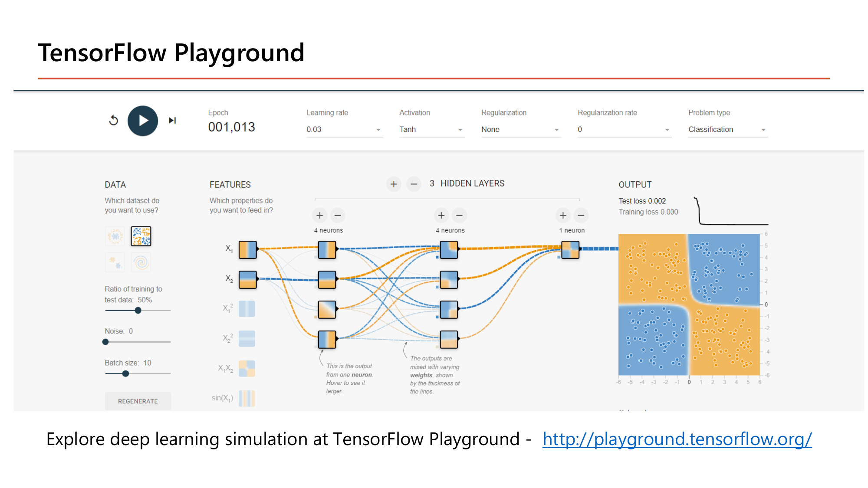The height and width of the screenshot is (488, 868).
Task: Click the single neuron in third layer
Action: click(570, 250)
